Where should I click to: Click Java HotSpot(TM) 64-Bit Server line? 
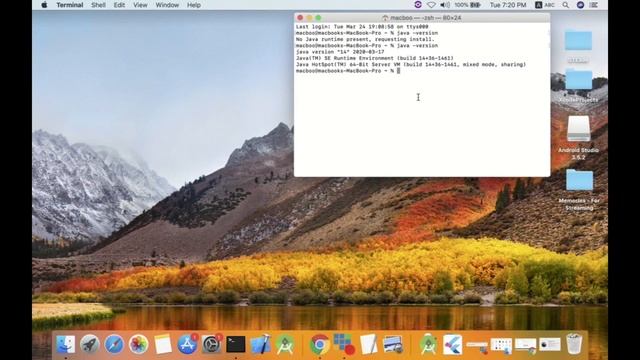tap(411, 64)
